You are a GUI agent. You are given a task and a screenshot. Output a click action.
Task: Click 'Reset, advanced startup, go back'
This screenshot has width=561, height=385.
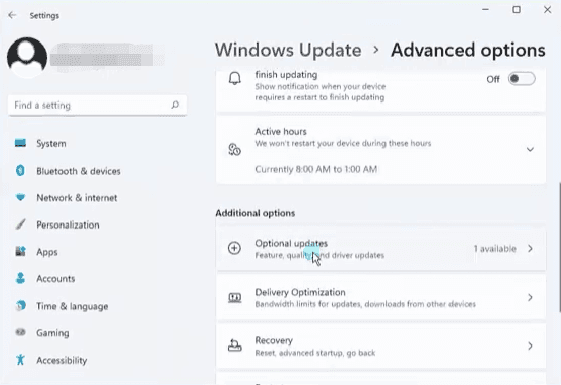(315, 353)
